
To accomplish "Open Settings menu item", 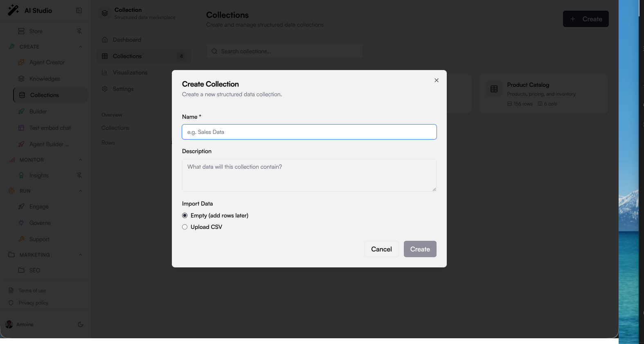I will [x=144, y=89].
